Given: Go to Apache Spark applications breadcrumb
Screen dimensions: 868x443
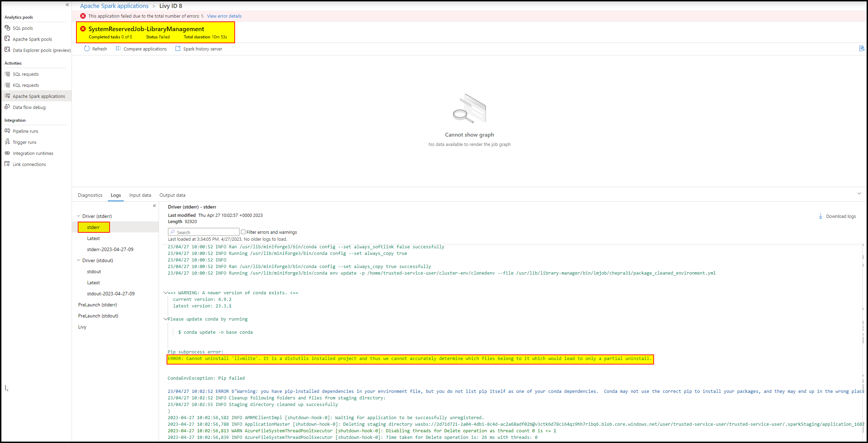Looking at the screenshot, I should [114, 6].
